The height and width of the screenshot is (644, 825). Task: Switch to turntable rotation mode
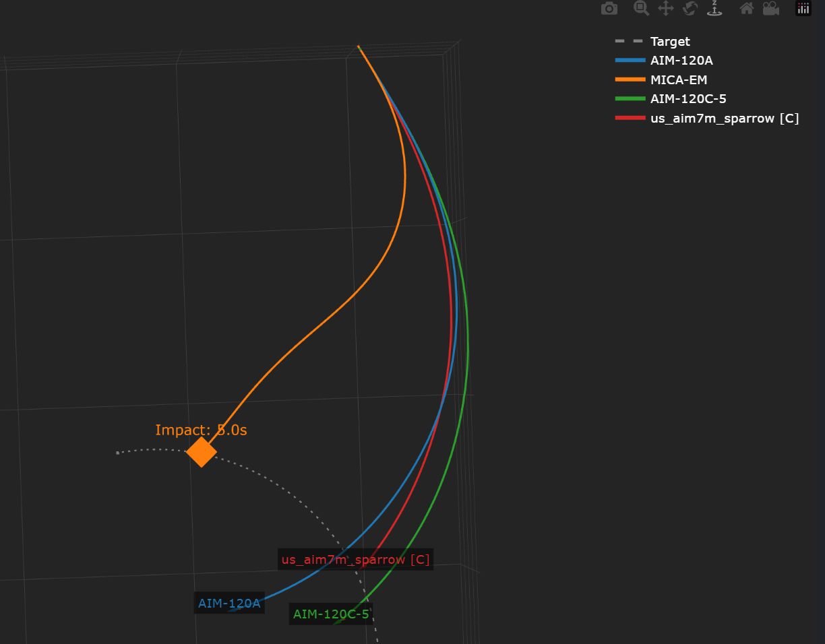714,9
